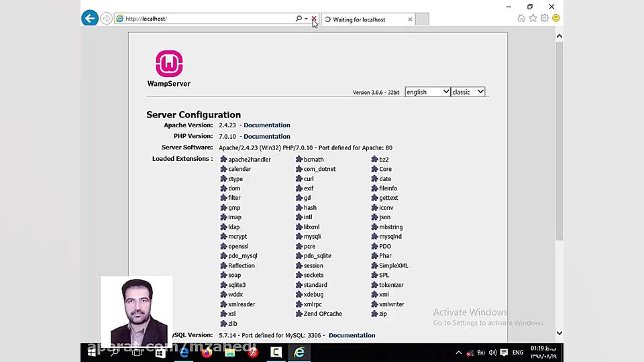Click the puzzle icon beside 'bcmath'
The width and height of the screenshot is (644, 362).
coord(299,160)
